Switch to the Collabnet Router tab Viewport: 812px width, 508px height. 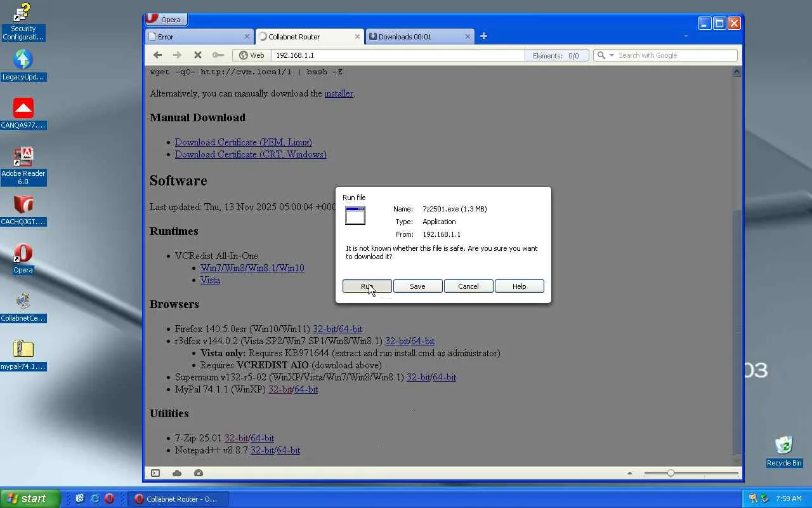pyautogui.click(x=309, y=37)
